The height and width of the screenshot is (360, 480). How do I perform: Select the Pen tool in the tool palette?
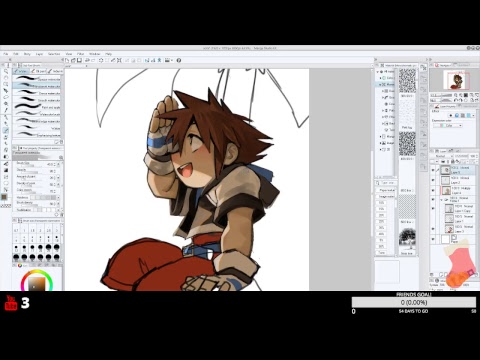pyautogui.click(x=6, y=117)
